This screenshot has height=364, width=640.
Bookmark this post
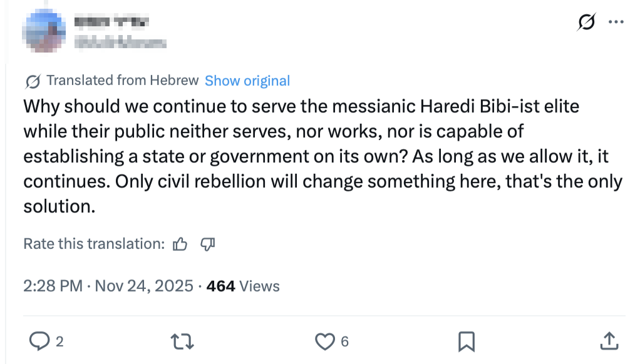[466, 341]
